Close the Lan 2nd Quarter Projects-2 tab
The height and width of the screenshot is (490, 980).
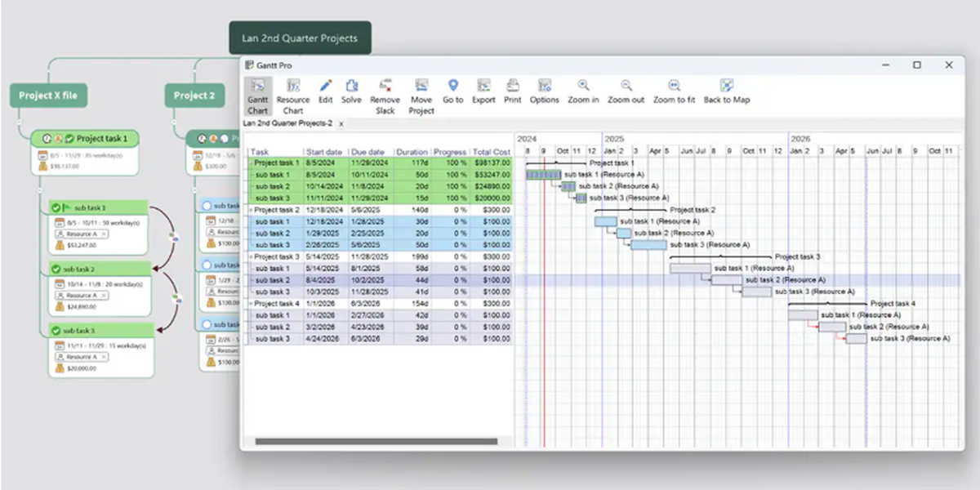[341, 124]
